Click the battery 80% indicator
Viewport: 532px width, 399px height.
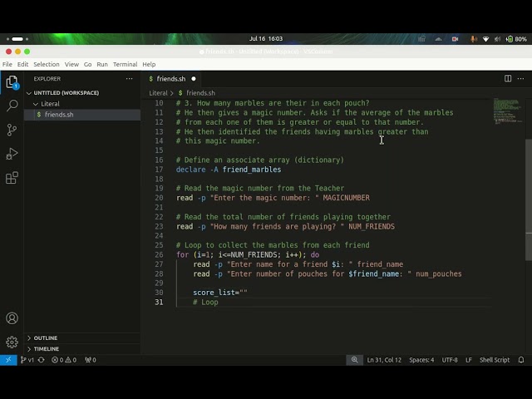click(x=516, y=39)
